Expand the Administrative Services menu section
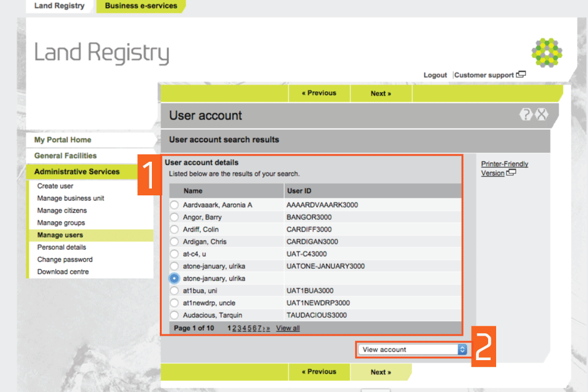Viewport: 588px width, 392px height. click(77, 171)
